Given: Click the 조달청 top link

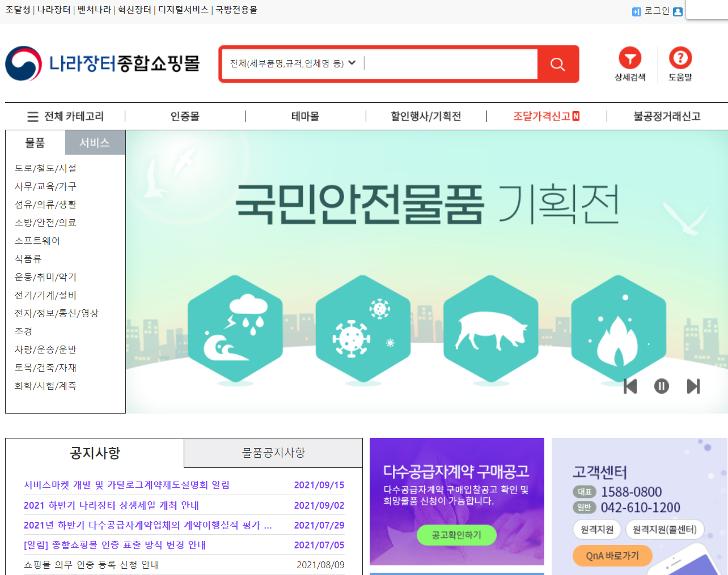Looking at the screenshot, I should tap(18, 10).
